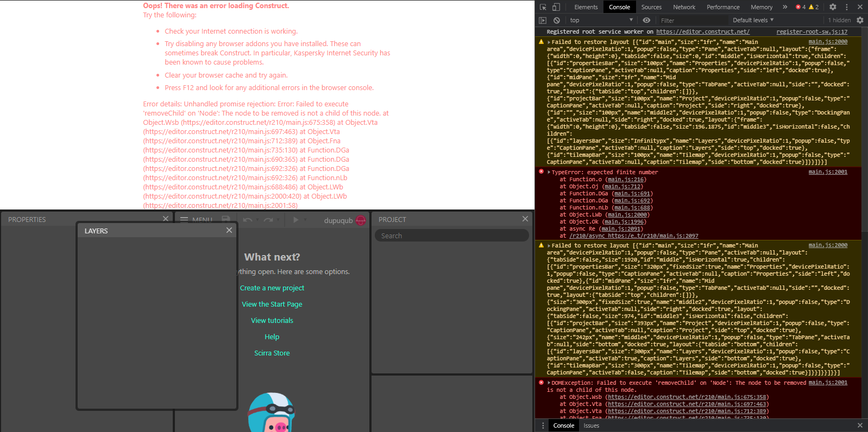Open the Construct MENU button
868x432 pixels.
(x=196, y=220)
